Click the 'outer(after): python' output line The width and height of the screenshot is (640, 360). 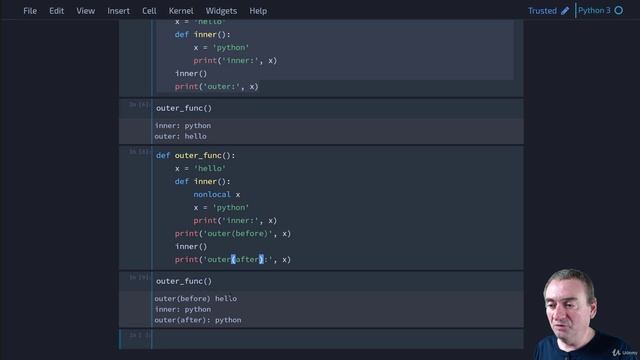[198, 320]
